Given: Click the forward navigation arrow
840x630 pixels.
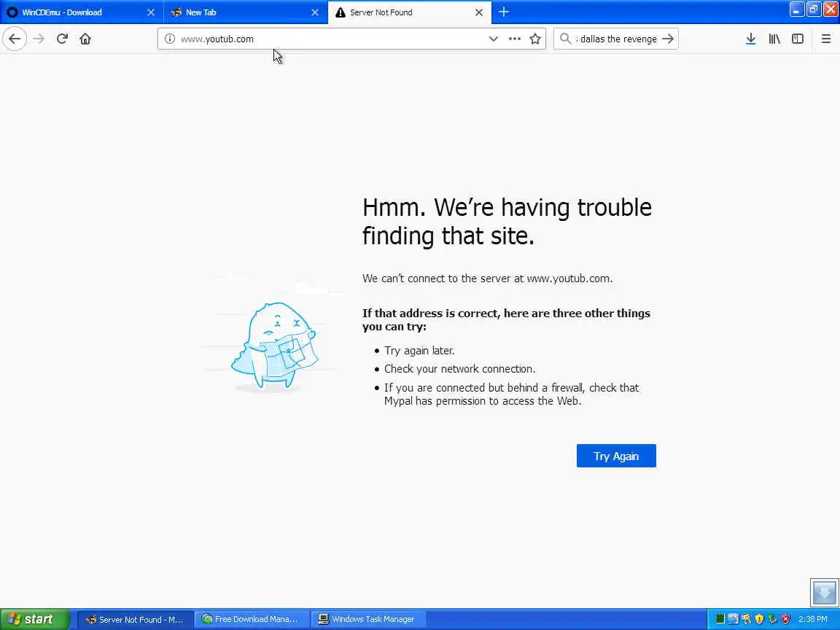Looking at the screenshot, I should pyautogui.click(x=39, y=39).
